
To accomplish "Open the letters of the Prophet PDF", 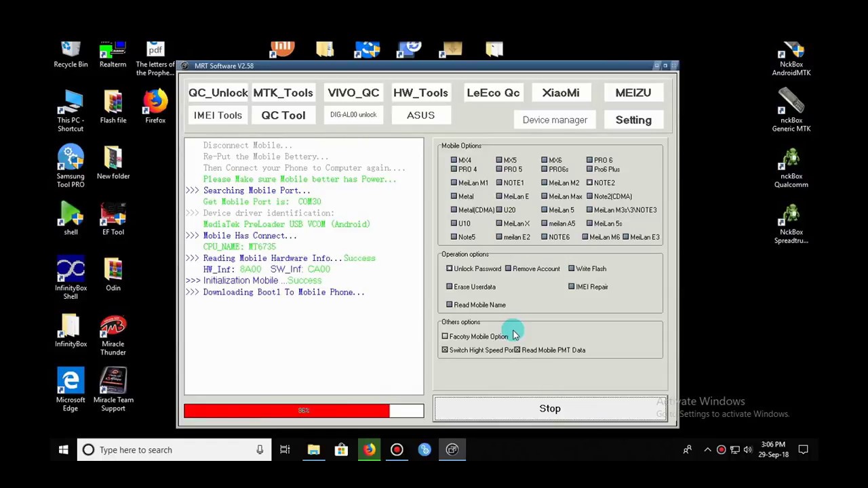I will (x=155, y=60).
